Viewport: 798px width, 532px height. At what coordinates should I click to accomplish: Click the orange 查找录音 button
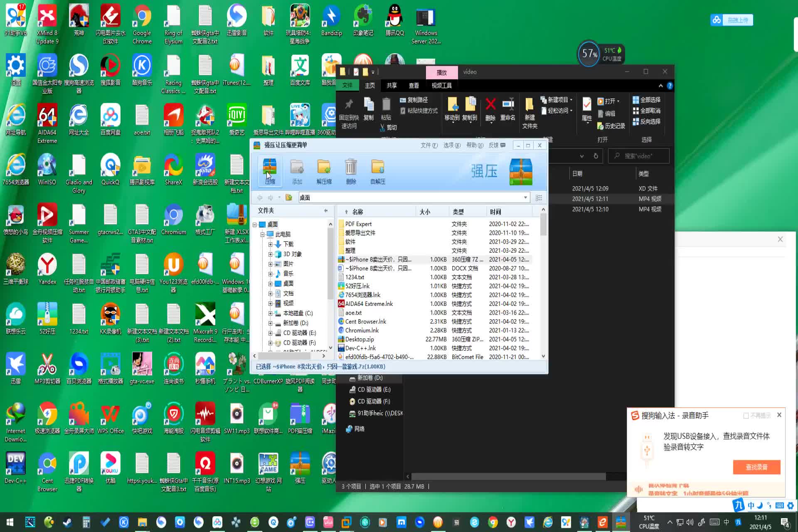pos(756,467)
